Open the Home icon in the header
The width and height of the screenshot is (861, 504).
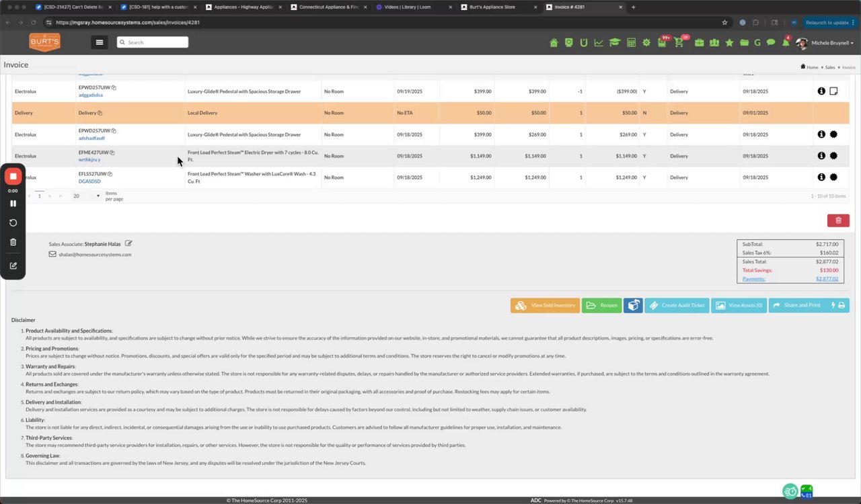point(554,42)
